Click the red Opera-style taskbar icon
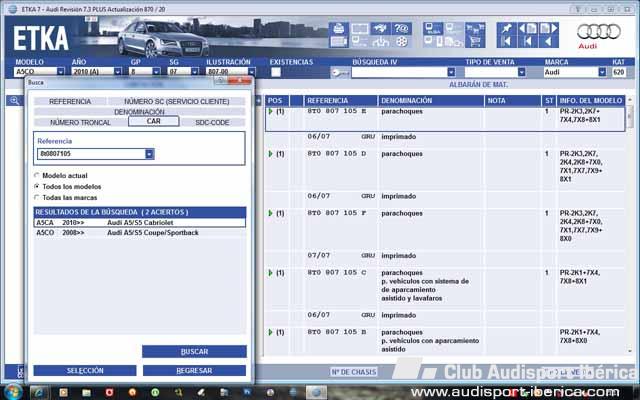Screen dimensions: 640x400 click(x=109, y=393)
